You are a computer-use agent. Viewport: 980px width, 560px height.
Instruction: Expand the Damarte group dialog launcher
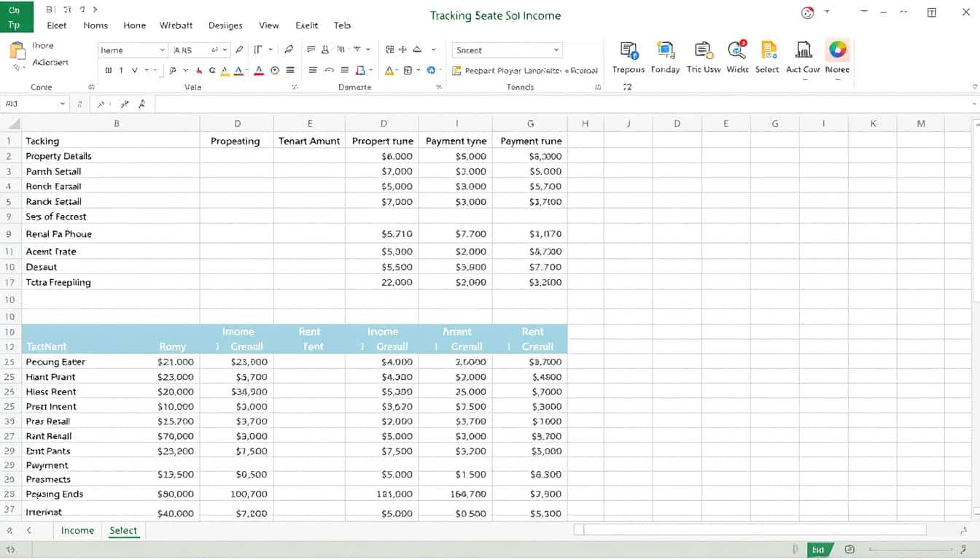(439, 87)
